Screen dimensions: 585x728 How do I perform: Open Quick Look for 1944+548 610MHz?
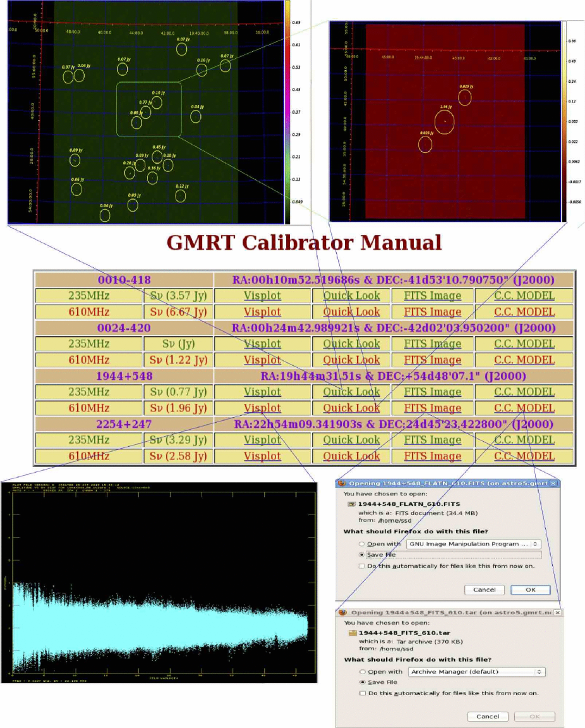(x=351, y=408)
